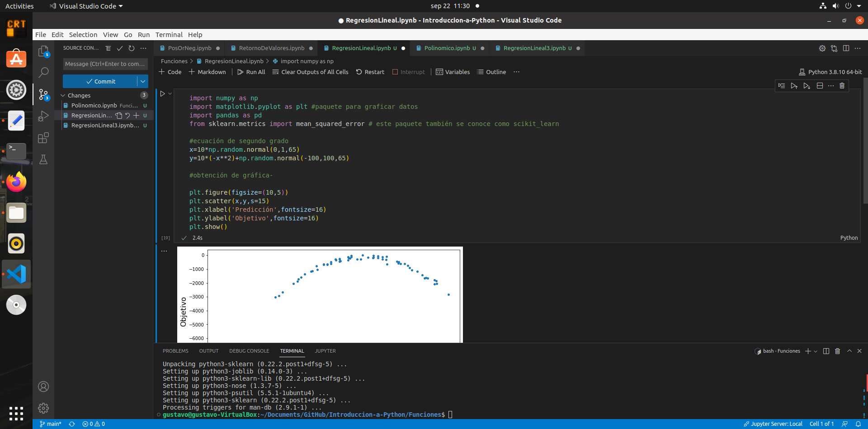
Task: Expand the Commit button dropdown arrow
Action: pos(143,81)
